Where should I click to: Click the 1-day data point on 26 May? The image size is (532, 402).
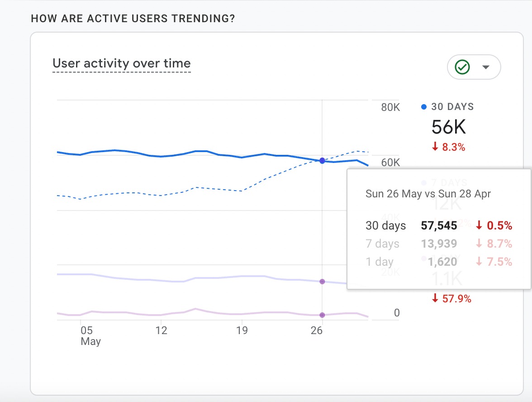point(322,315)
